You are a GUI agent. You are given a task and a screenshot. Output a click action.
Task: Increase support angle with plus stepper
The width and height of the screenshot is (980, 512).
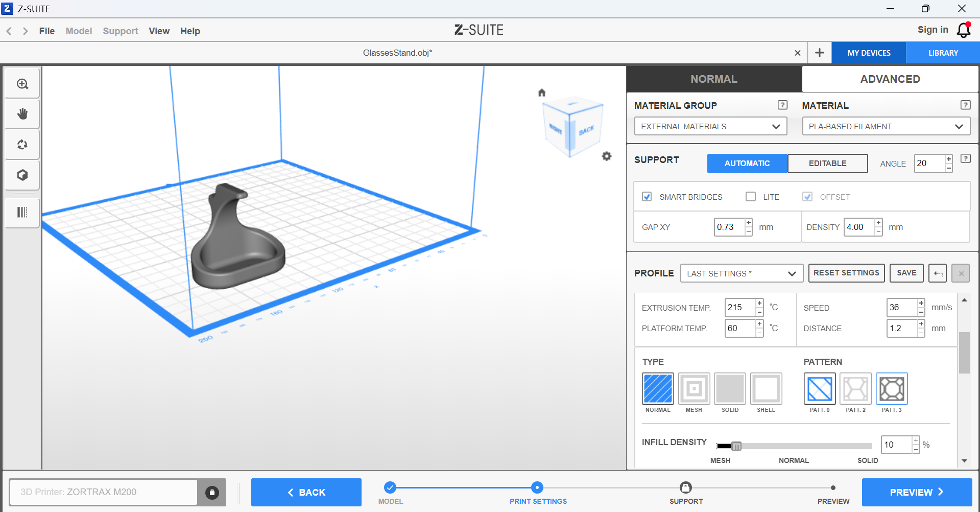(x=949, y=159)
